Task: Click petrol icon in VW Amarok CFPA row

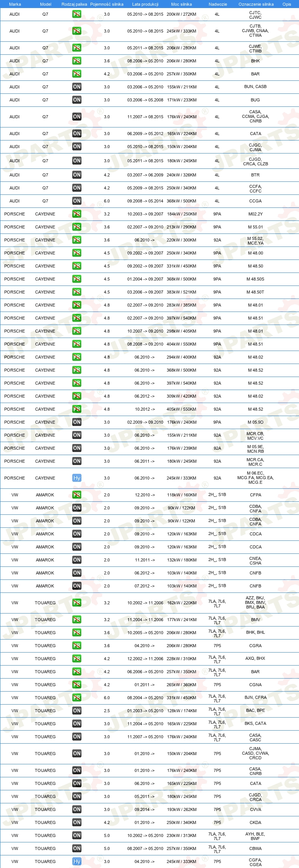Action: (77, 495)
